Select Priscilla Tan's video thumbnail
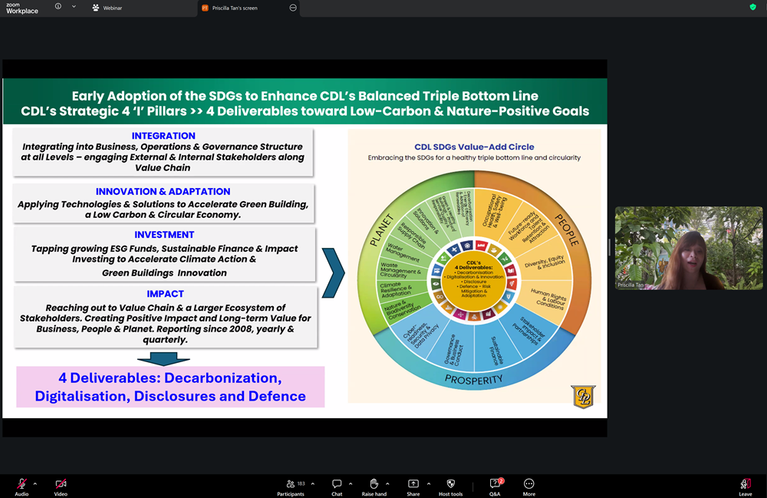Viewport: 767px width, 498px height. click(689, 248)
